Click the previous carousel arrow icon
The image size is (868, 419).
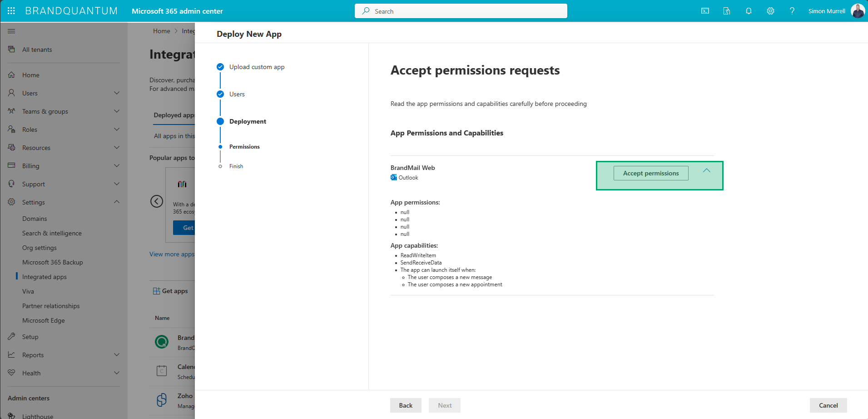157,201
